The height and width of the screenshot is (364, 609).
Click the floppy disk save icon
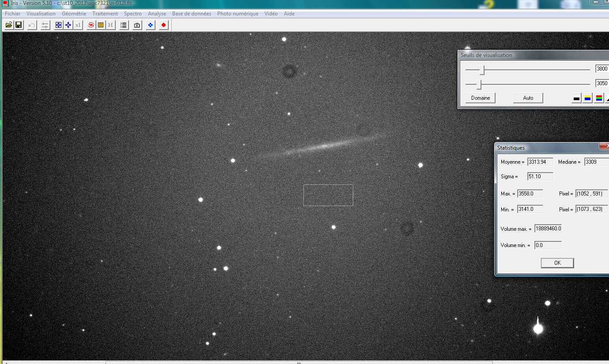pos(19,25)
